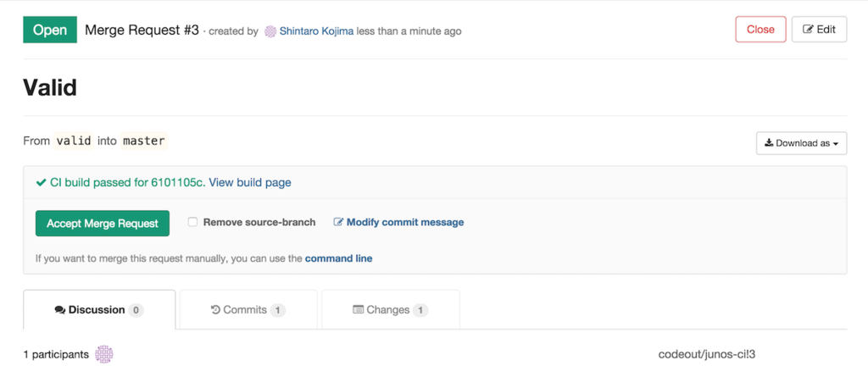Open Shintaro Kojima author profile link
This screenshot has width=868, height=377.
tap(317, 31)
